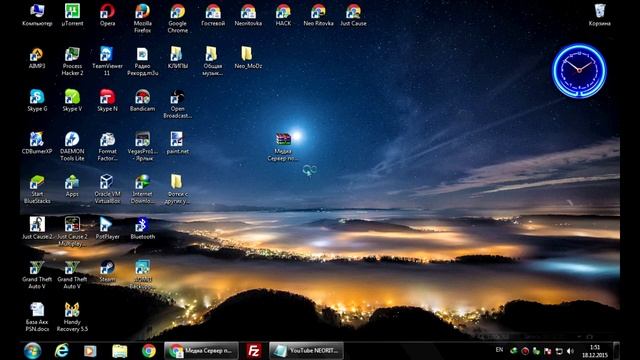Open the Internet Download Manager shortcut
This screenshot has width=640, height=360.
[x=142, y=189]
